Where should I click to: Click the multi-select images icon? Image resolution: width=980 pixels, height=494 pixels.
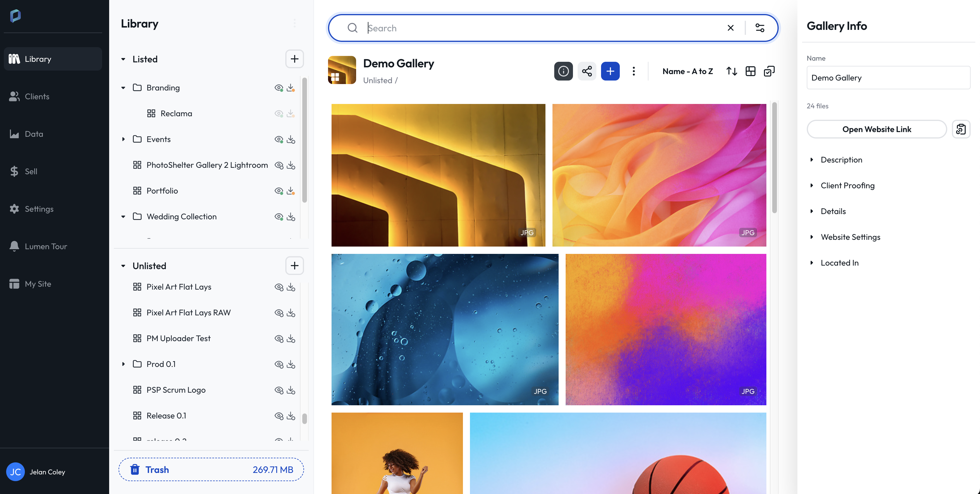tap(769, 71)
